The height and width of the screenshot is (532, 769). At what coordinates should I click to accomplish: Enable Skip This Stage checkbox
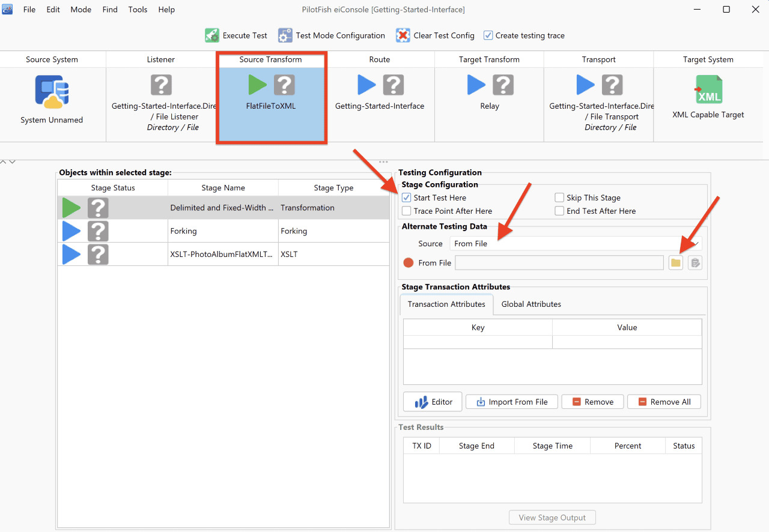click(559, 198)
